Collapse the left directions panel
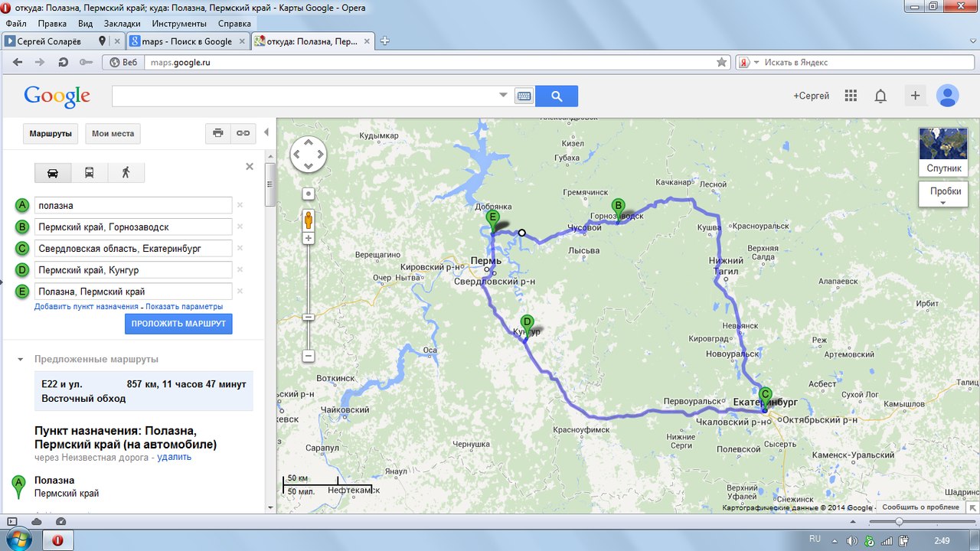Viewport: 980px width, 551px height. [x=266, y=132]
